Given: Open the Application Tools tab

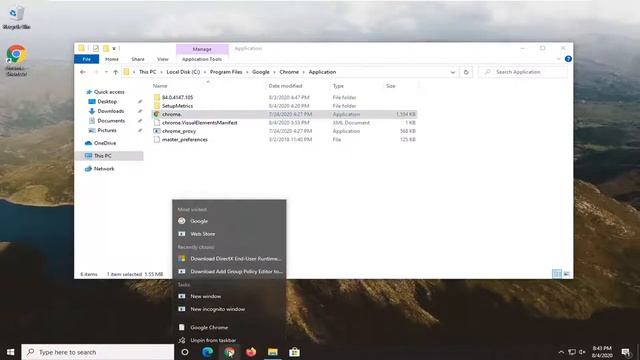Looking at the screenshot, I should pos(202,59).
